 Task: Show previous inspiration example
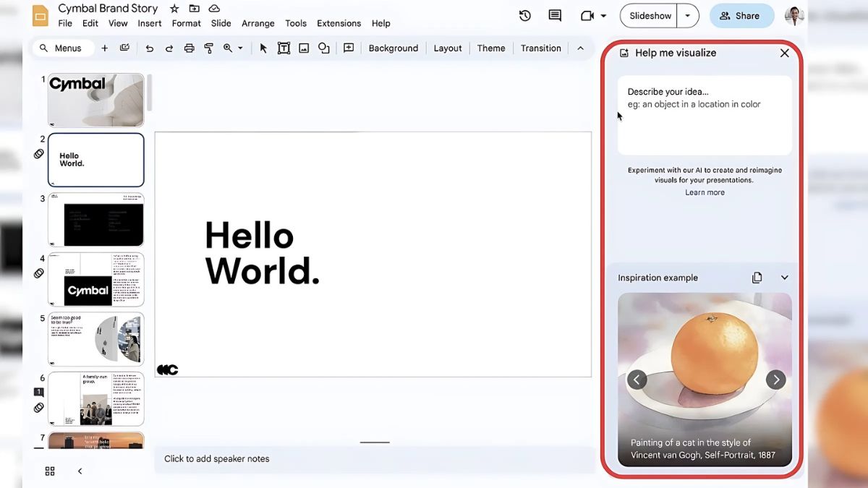(x=637, y=380)
